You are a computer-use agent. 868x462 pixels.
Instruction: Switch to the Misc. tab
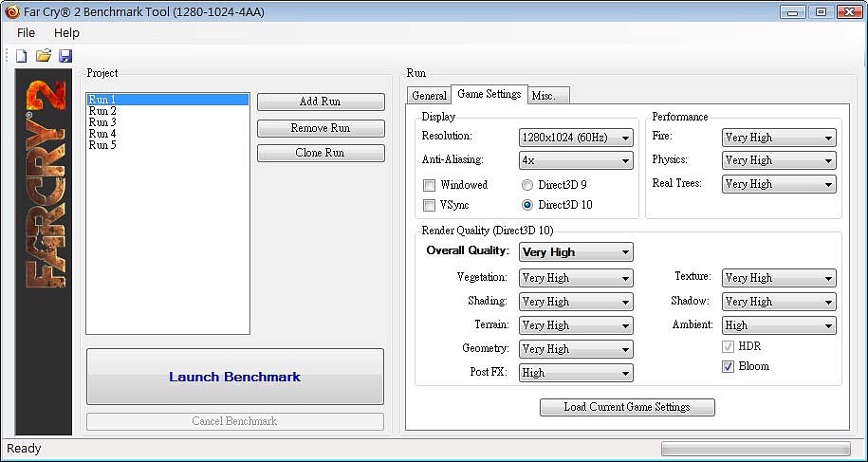click(x=548, y=96)
